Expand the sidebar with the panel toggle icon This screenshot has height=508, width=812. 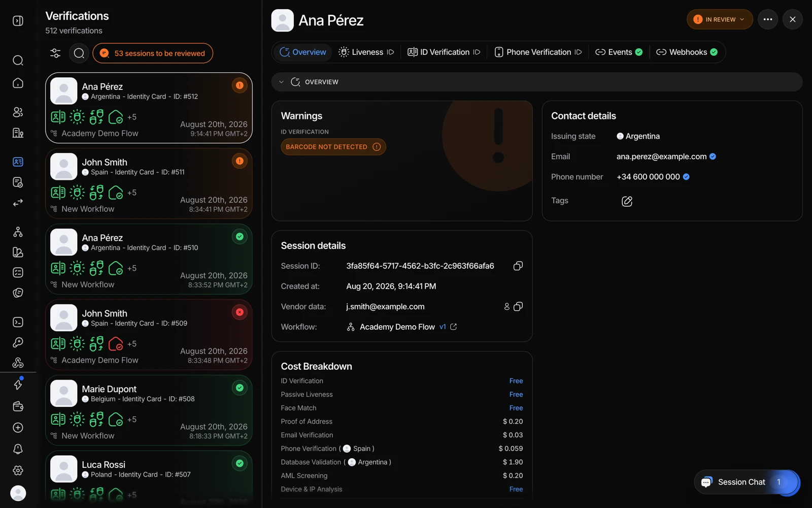[x=18, y=21]
